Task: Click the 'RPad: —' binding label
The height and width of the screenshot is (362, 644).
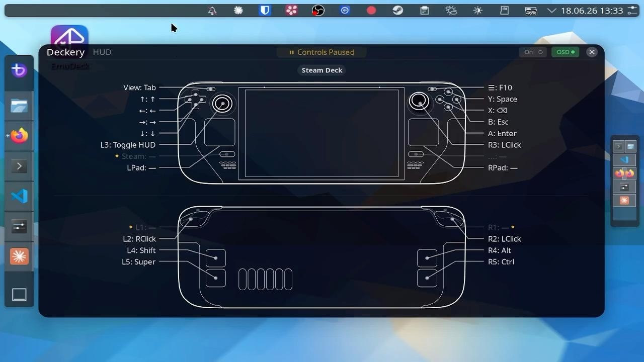Action: (x=503, y=167)
